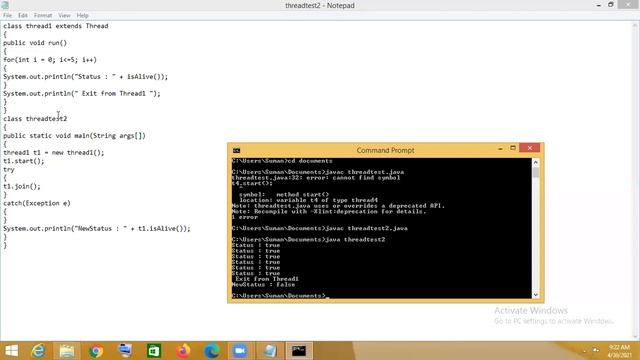Switch to Notepad via the taskbar icon

point(269,351)
